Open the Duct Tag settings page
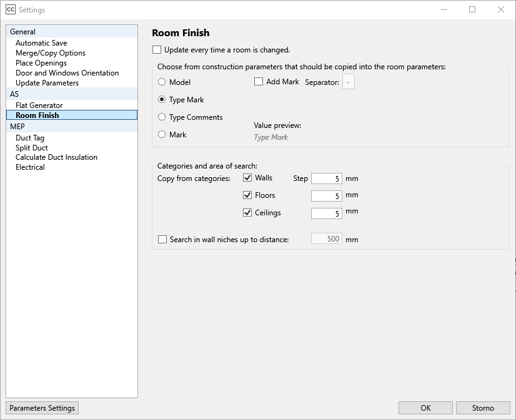This screenshot has height=420, width=516. click(x=30, y=137)
